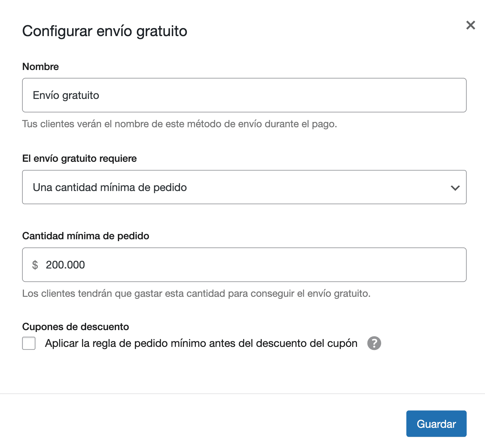Screen dimensions: 485x448
Task: Save the free shipping configuration
Action: coord(436,423)
